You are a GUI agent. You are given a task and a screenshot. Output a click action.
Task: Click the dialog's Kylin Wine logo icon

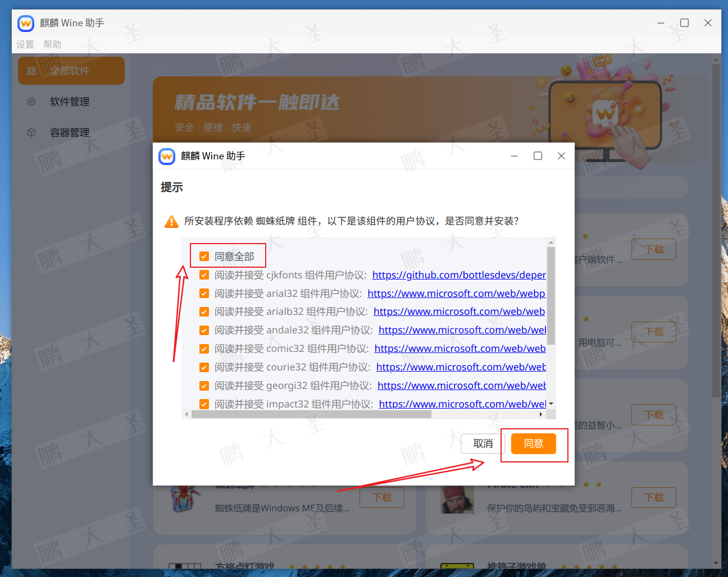point(167,156)
